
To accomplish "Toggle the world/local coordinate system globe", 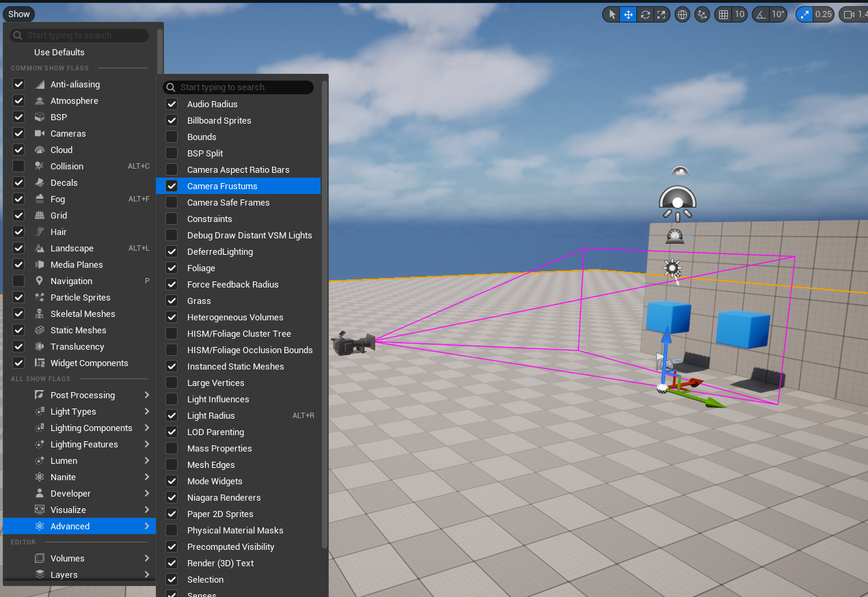I will [x=682, y=14].
